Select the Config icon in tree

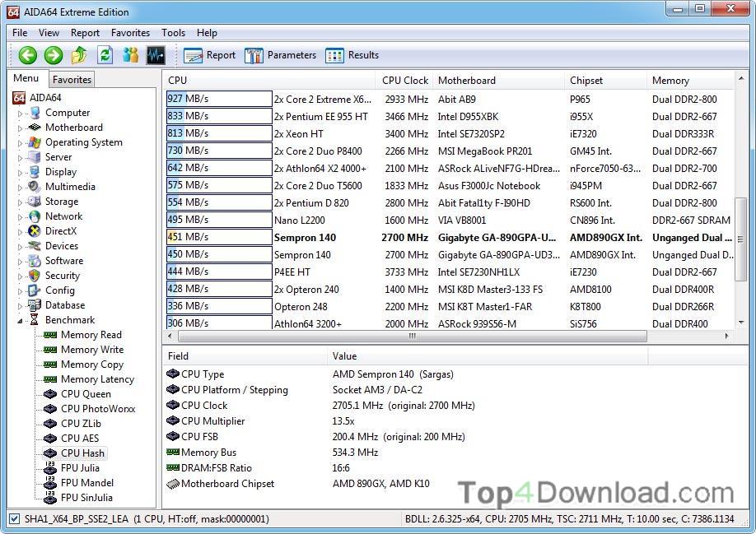click(35, 290)
